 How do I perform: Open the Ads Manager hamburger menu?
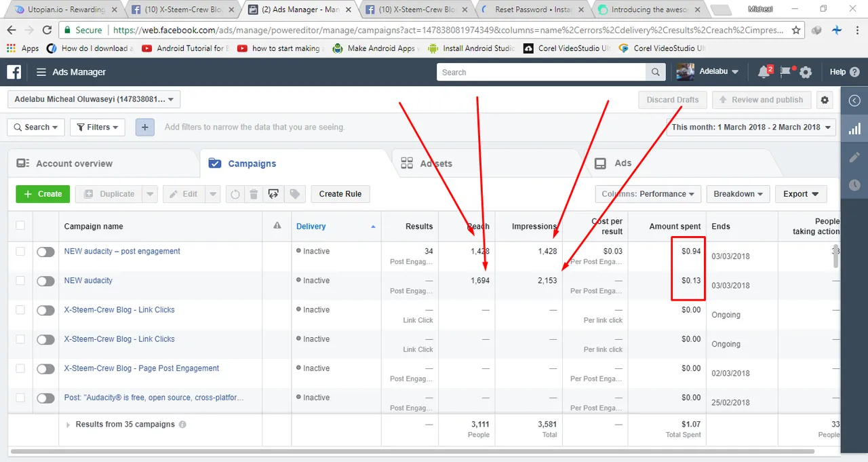41,72
